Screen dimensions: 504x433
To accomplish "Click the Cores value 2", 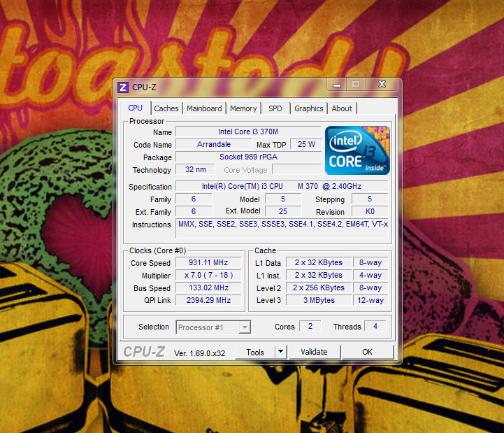I will click(310, 326).
